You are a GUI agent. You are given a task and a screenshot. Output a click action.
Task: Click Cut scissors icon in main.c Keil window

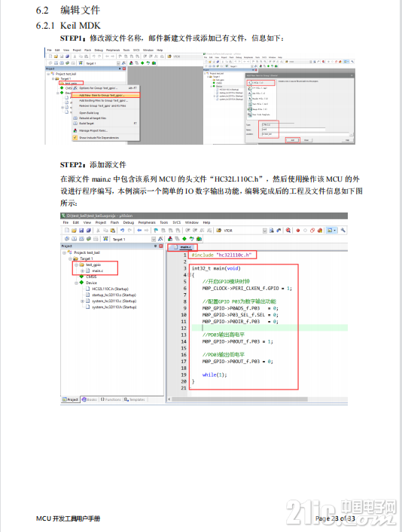[x=99, y=231]
